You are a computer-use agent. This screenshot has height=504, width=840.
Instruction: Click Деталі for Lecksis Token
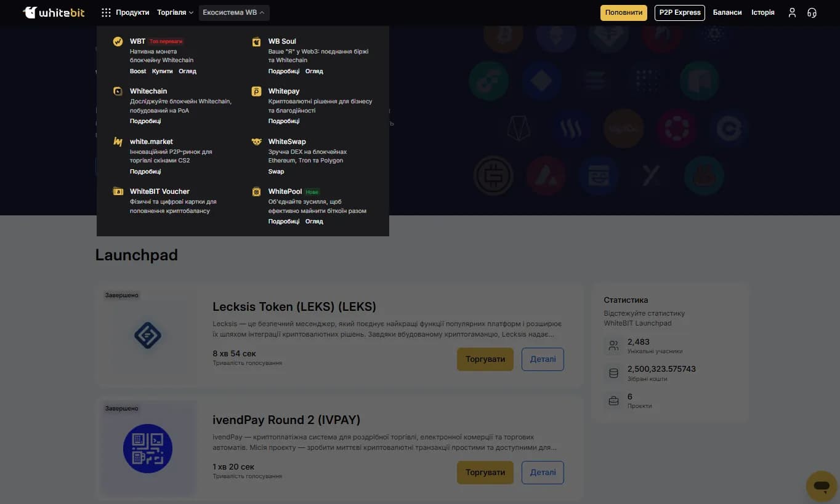[x=543, y=359]
